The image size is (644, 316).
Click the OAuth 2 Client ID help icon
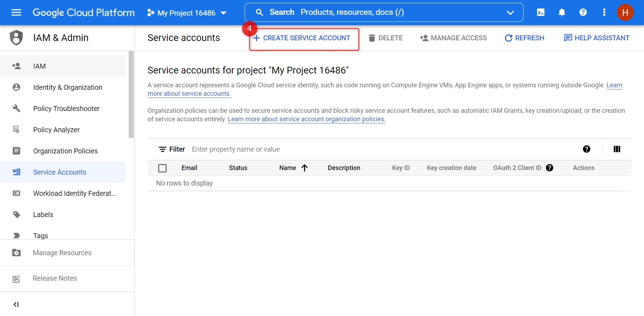point(549,168)
